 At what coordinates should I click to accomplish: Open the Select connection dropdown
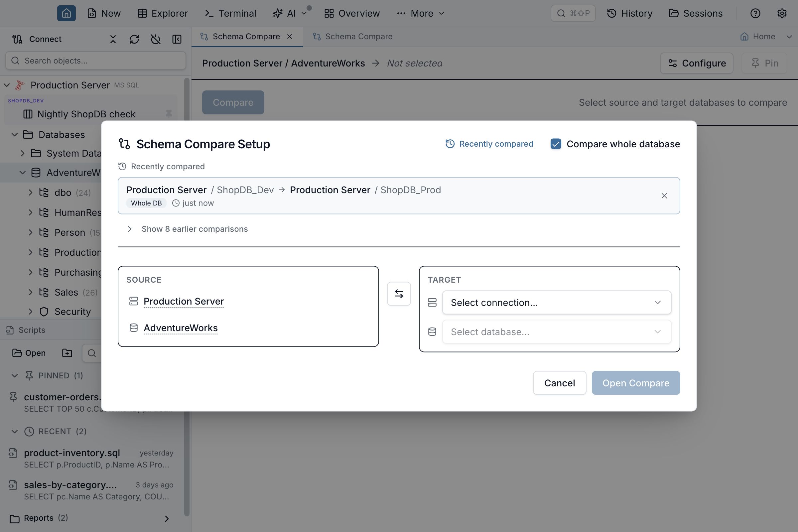click(556, 302)
